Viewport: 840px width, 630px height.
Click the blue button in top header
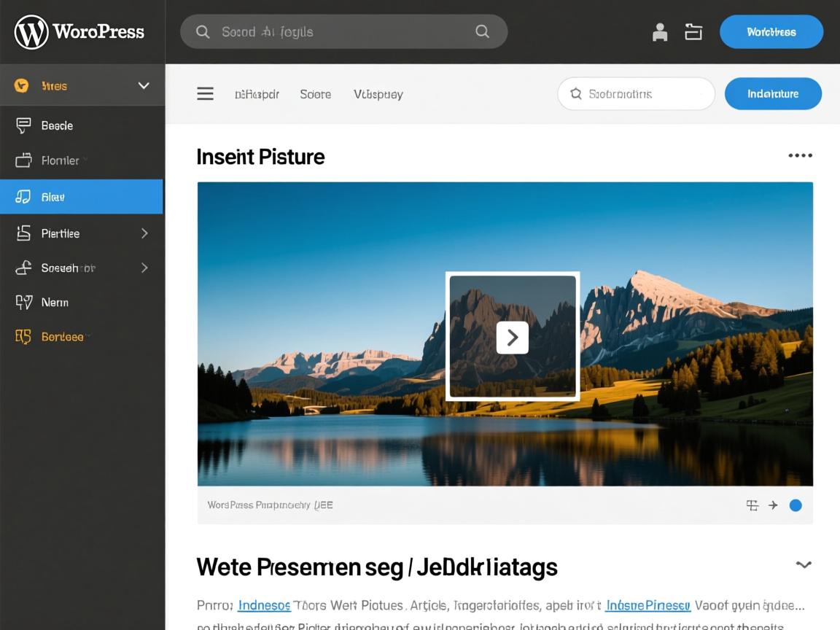(x=771, y=32)
